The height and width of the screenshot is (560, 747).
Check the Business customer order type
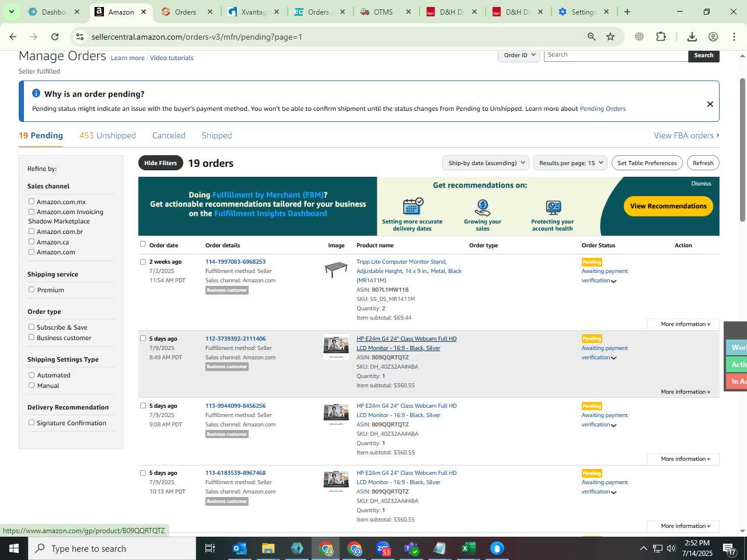32,338
